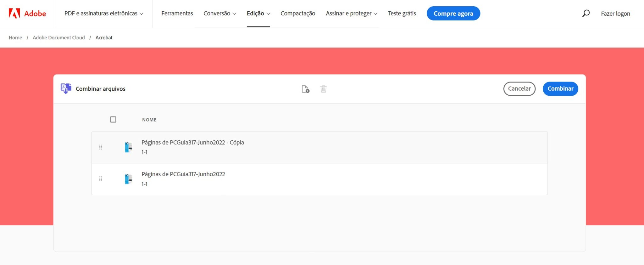This screenshot has height=265, width=644.
Task: Expand the Edição dropdown
Action: tap(258, 14)
